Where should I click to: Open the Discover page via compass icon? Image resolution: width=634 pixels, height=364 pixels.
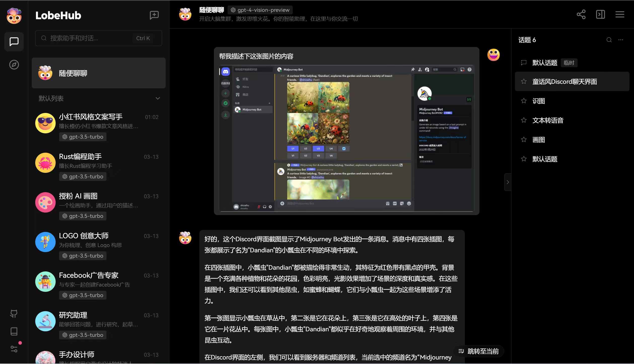[14, 65]
